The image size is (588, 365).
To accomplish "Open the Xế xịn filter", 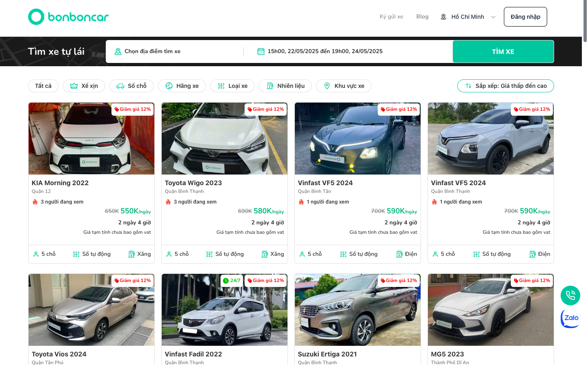I will [x=84, y=86].
